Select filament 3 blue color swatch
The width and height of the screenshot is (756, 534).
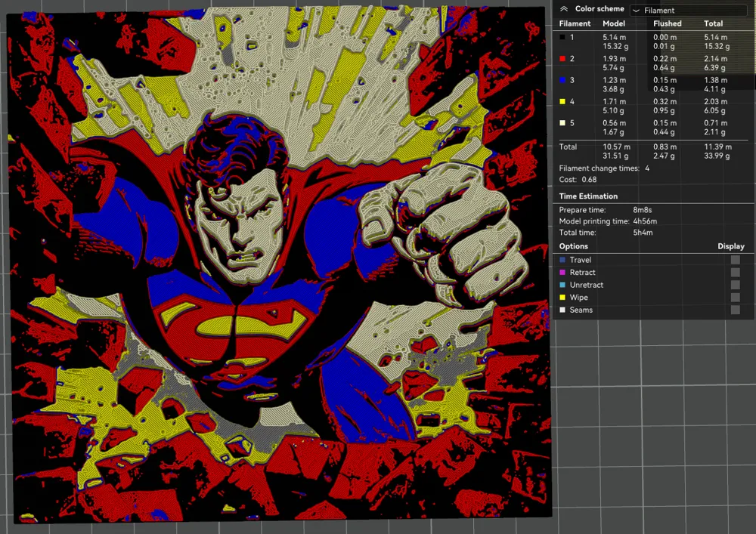(561, 79)
